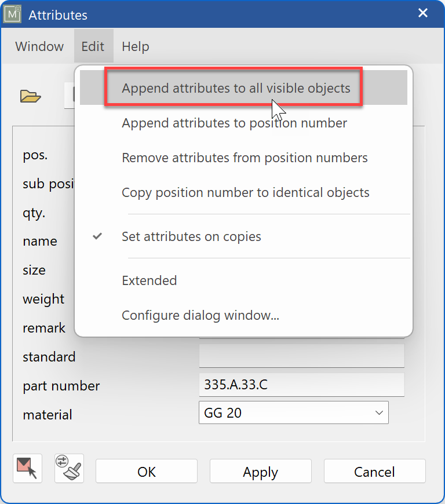Screen dimensions: 445x504
Task: Click the 'qty.' label
Action: (34, 213)
